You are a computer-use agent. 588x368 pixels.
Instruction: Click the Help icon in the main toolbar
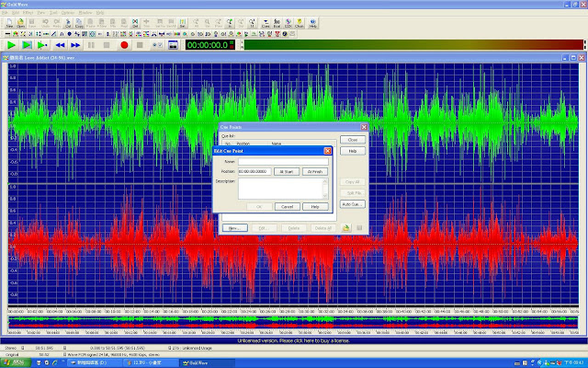click(314, 25)
